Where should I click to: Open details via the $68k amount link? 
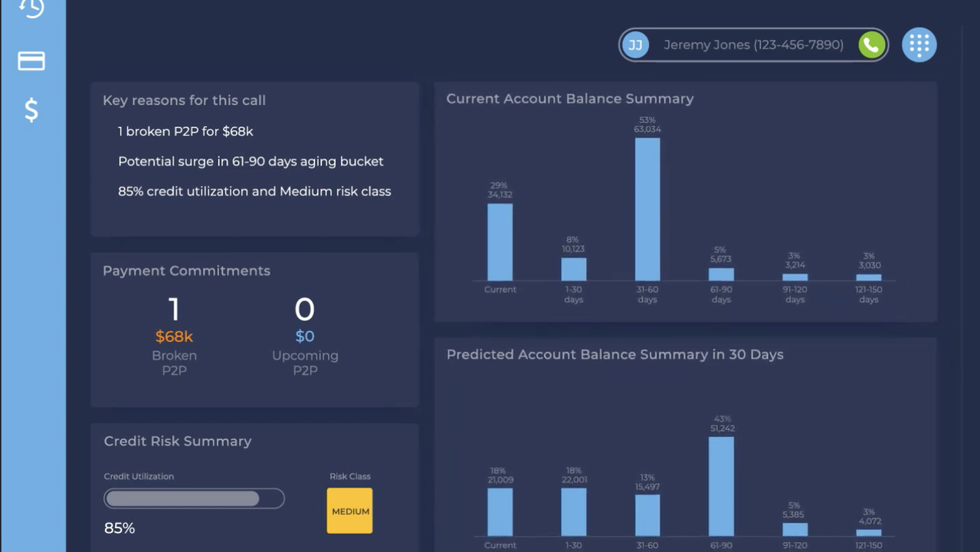tap(174, 335)
